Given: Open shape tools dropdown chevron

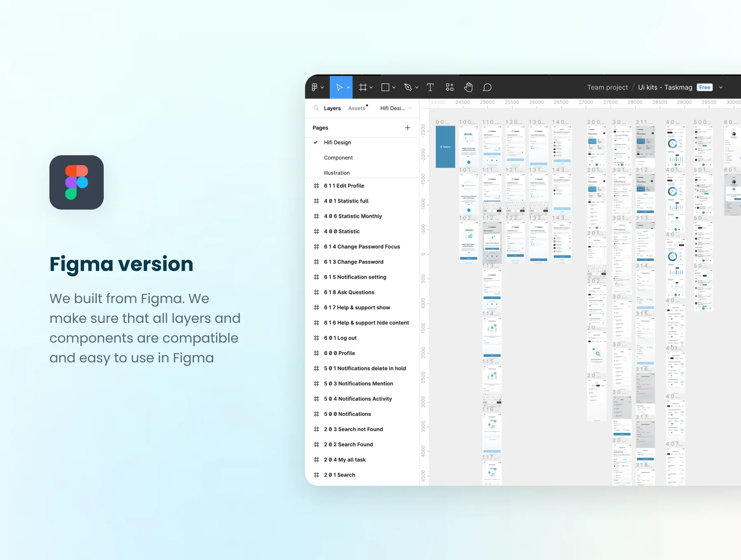Looking at the screenshot, I should [394, 88].
